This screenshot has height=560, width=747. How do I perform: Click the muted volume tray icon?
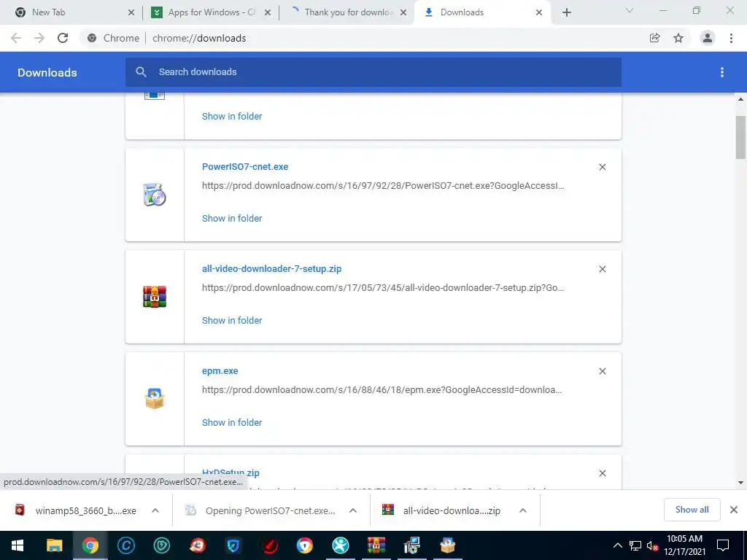click(652, 545)
